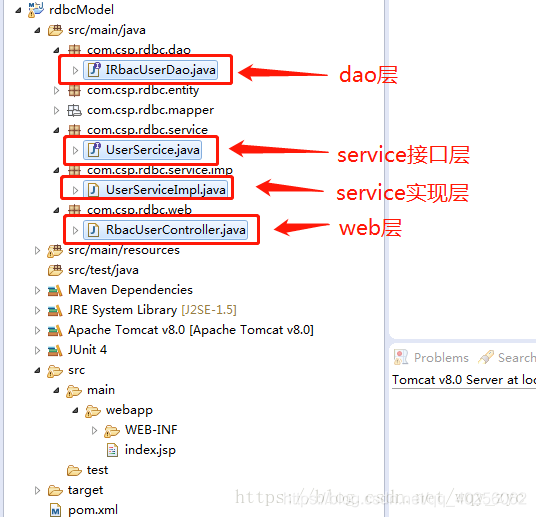Screen dimensions: 536x517
Task: Select the 'Tomcat v8.0 Server at' console text
Action: tap(455, 380)
